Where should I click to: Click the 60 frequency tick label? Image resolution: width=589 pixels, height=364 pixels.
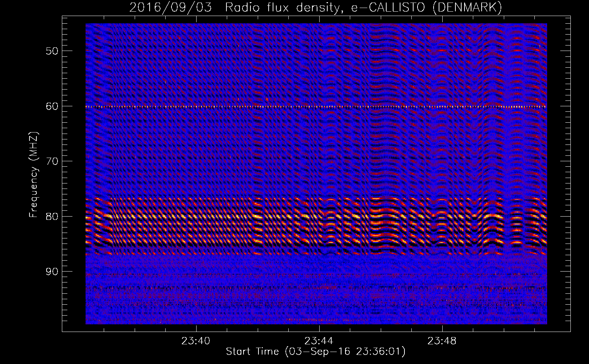tap(52, 106)
